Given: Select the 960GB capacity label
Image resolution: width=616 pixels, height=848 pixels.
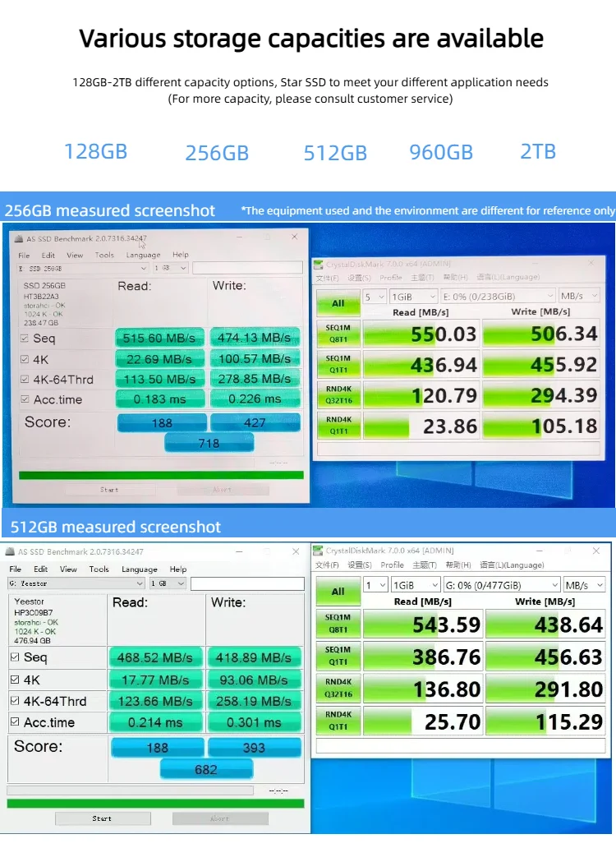Looking at the screenshot, I should (x=441, y=153).
